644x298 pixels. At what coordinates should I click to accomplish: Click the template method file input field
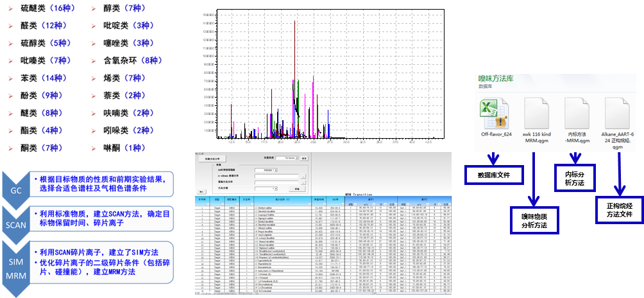click(x=276, y=183)
